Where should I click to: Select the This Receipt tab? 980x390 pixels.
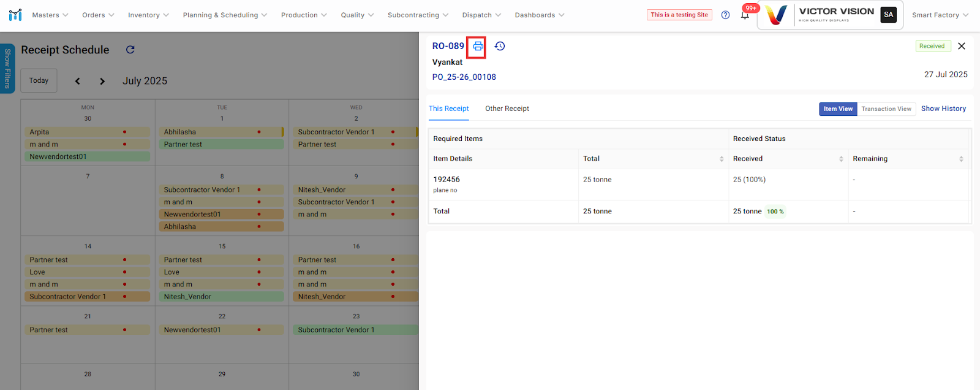448,109
